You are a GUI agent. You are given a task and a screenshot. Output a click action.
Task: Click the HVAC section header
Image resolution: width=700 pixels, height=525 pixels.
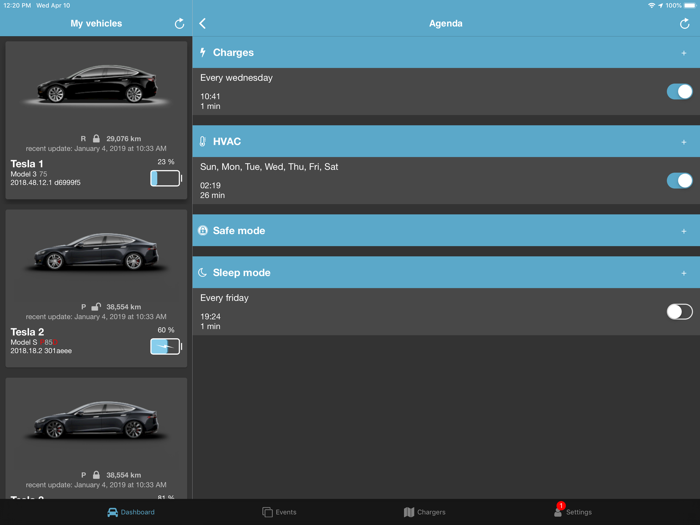click(x=446, y=142)
